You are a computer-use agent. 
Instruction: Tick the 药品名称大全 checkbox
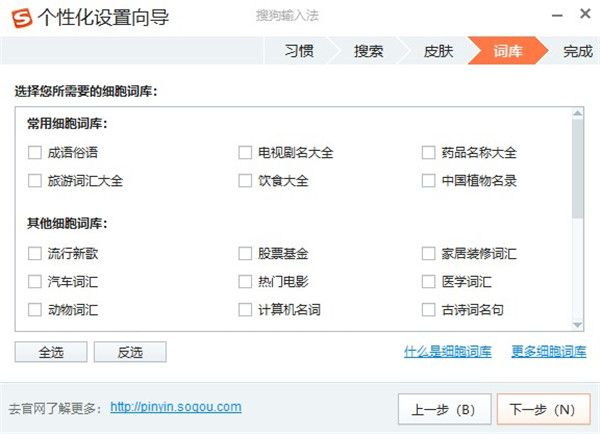pos(428,153)
